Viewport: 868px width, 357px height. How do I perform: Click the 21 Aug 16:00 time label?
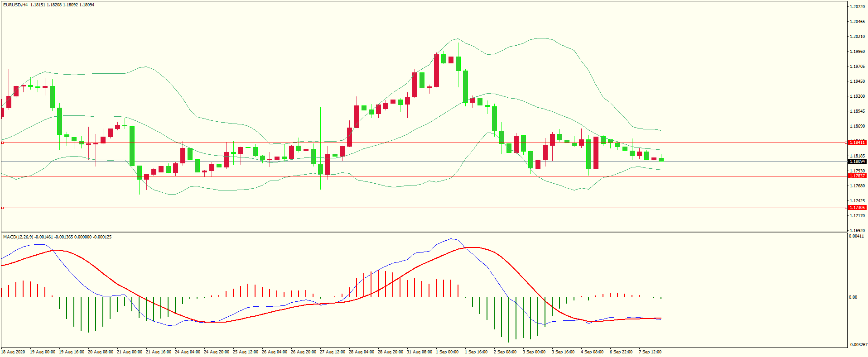(159, 352)
